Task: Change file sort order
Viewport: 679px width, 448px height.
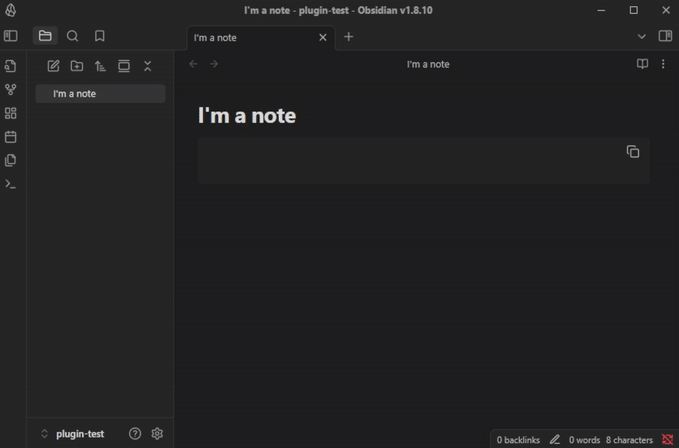Action: (x=100, y=66)
